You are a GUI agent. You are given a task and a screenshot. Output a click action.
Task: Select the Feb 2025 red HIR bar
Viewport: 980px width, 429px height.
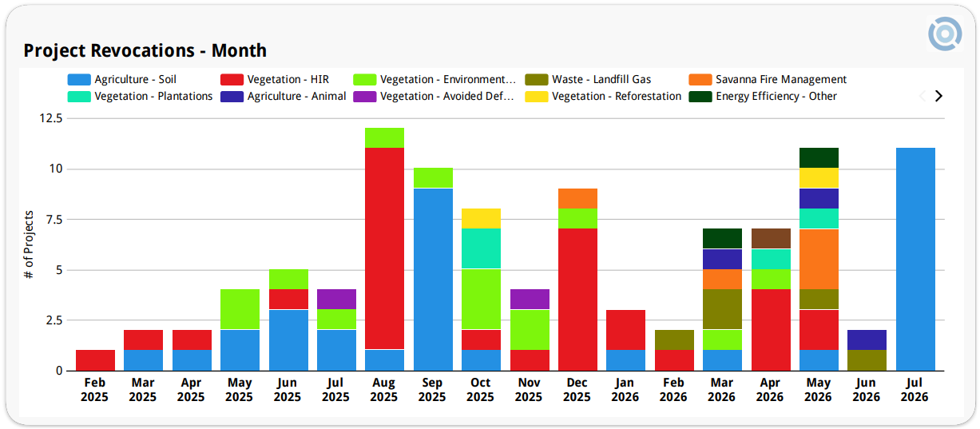tap(95, 360)
